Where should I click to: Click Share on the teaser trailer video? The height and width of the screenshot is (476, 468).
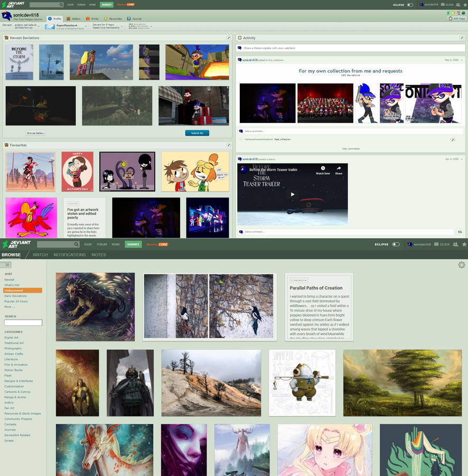click(339, 170)
